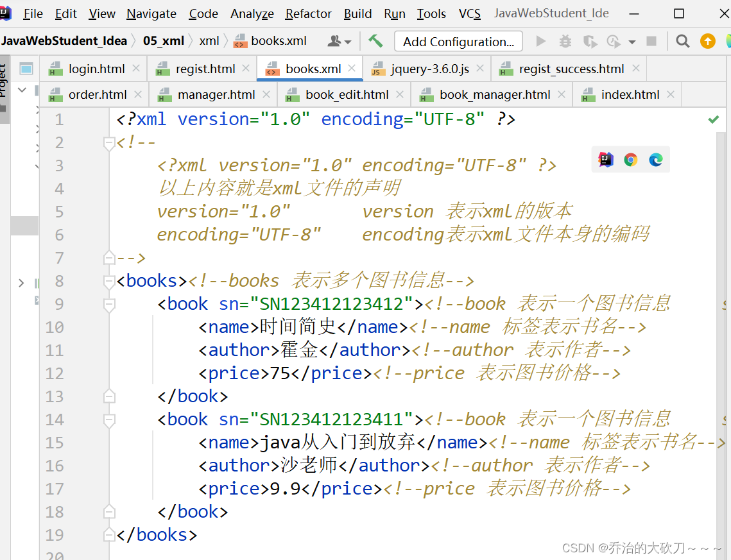Click the Debug bug icon

click(565, 42)
